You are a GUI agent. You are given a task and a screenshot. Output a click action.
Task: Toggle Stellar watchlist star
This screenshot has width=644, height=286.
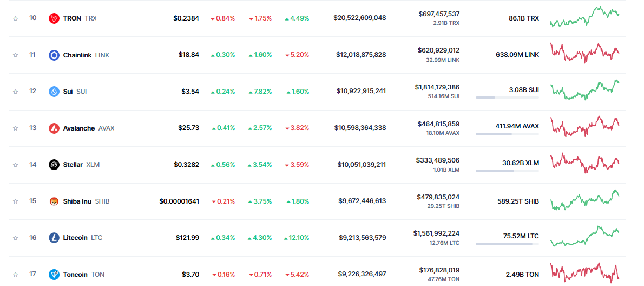coord(16,165)
